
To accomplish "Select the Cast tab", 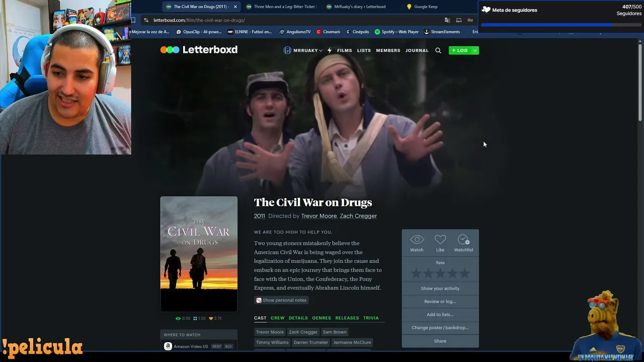I will 260,318.
